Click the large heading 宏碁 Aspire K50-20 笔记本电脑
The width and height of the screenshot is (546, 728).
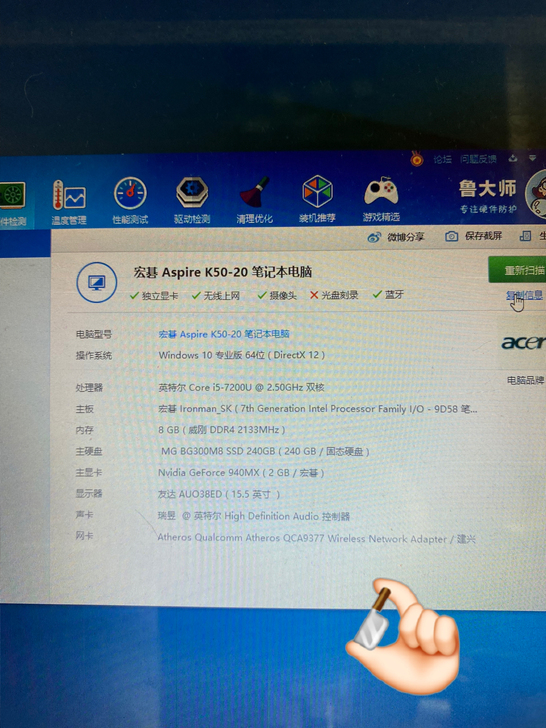[x=222, y=272]
